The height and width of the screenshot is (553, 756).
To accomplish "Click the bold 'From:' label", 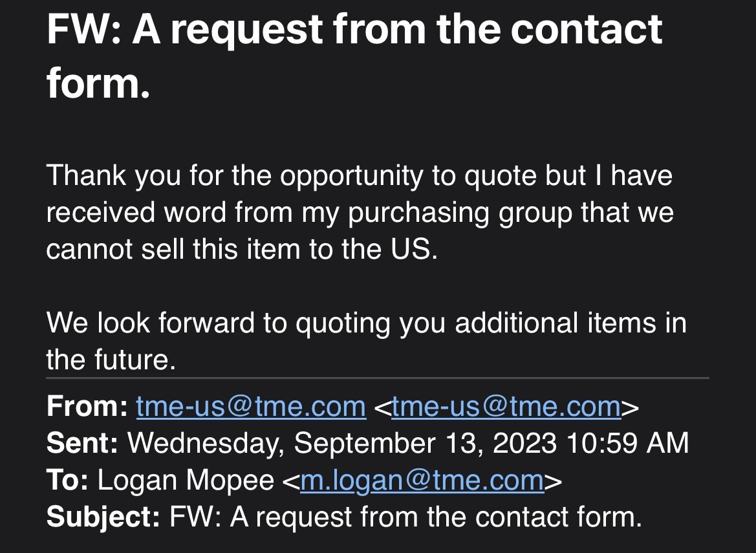I will (x=87, y=406).
